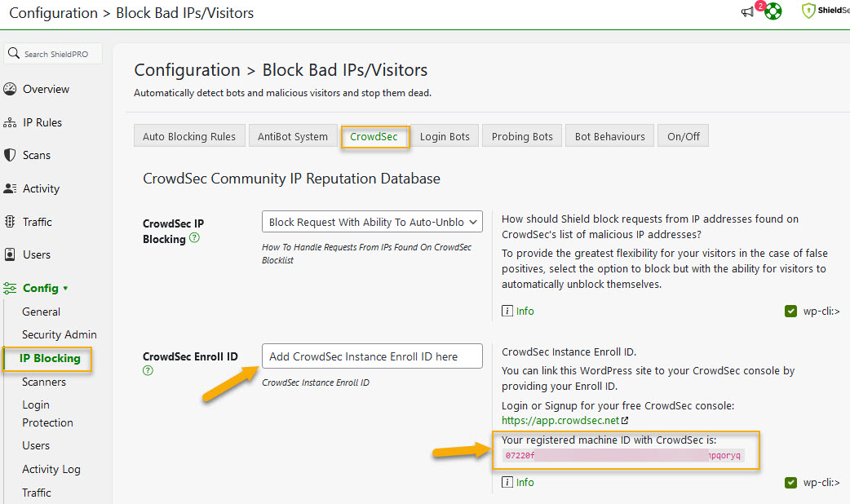Select the IP Rules sidebar icon
This screenshot has height=504, width=850.
[x=11, y=122]
